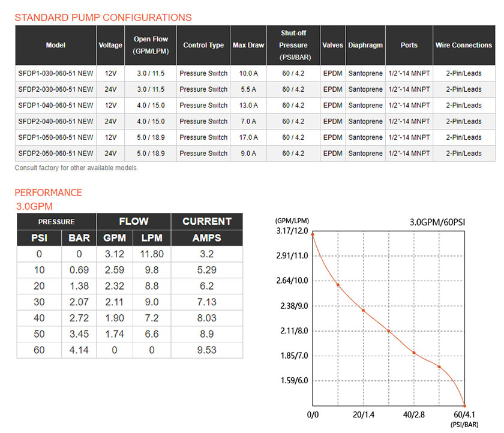Click the 2.07 bar value
The height and width of the screenshot is (433, 504).
(x=79, y=302)
